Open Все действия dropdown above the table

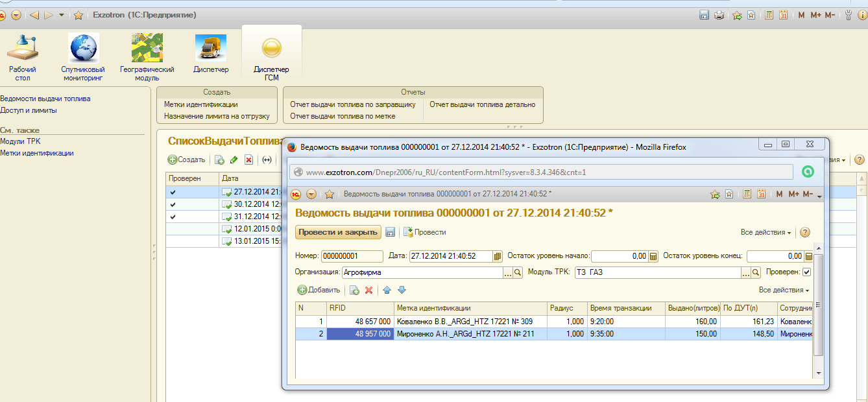784,290
